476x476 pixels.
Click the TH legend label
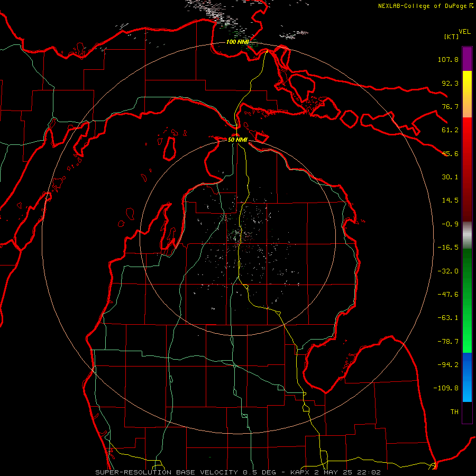454,412
